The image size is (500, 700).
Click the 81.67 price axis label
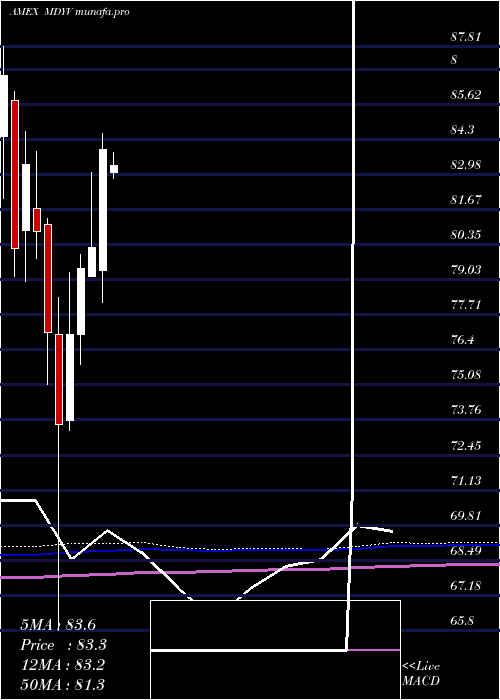466,200
